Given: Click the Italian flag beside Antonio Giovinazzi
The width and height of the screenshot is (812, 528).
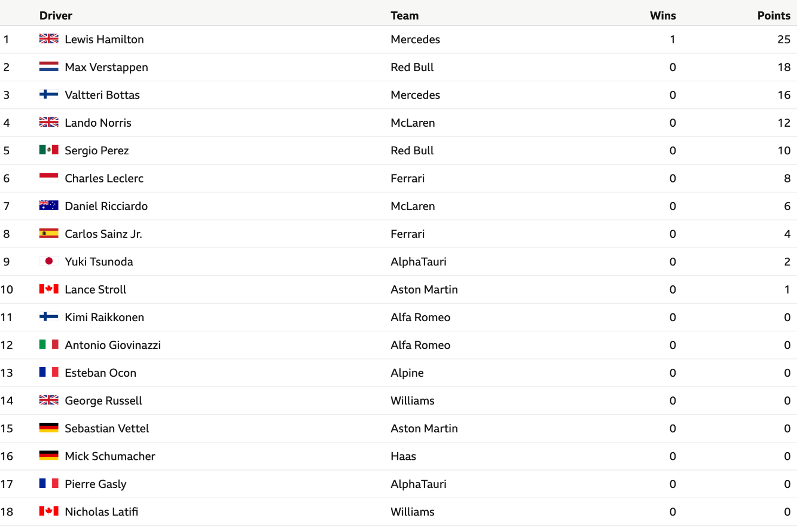Looking at the screenshot, I should (x=49, y=344).
